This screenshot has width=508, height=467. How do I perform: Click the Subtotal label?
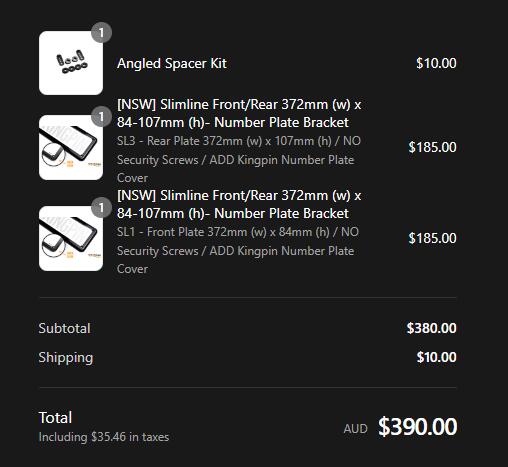pyautogui.click(x=64, y=328)
